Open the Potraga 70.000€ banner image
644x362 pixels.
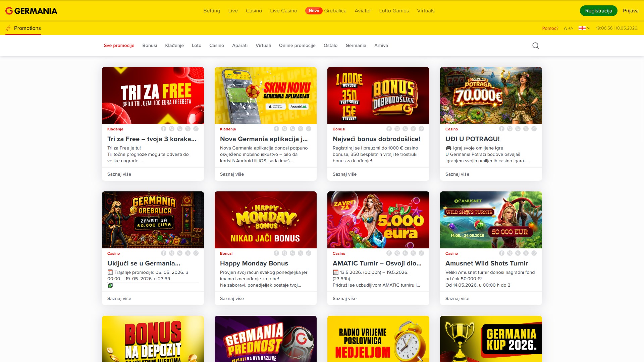coord(491,96)
